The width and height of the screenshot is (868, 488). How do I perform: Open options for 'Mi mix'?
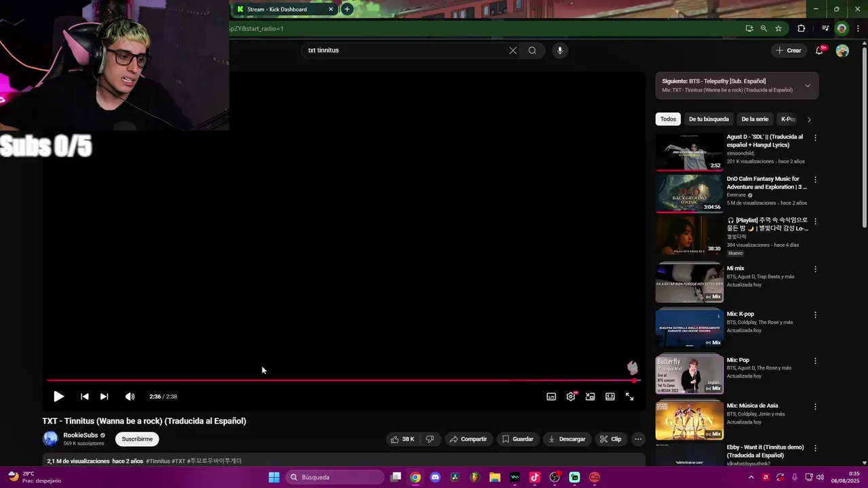coord(815,269)
